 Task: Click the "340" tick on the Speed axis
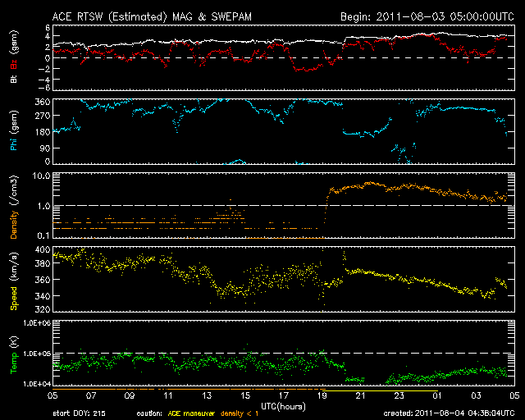[43, 296]
